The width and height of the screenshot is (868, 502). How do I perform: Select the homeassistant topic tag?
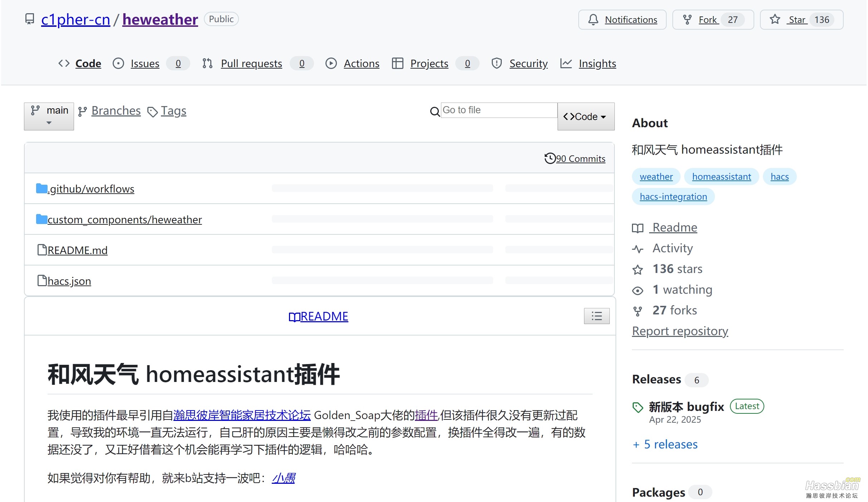point(721,177)
